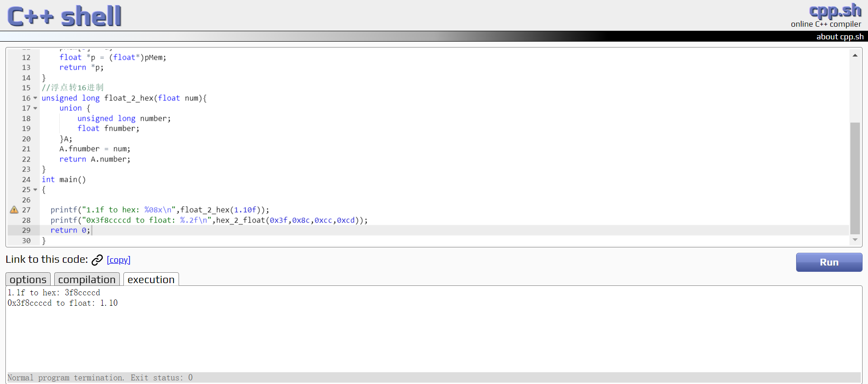Click the [copy] link
The width and height of the screenshot is (868, 384).
118,260
